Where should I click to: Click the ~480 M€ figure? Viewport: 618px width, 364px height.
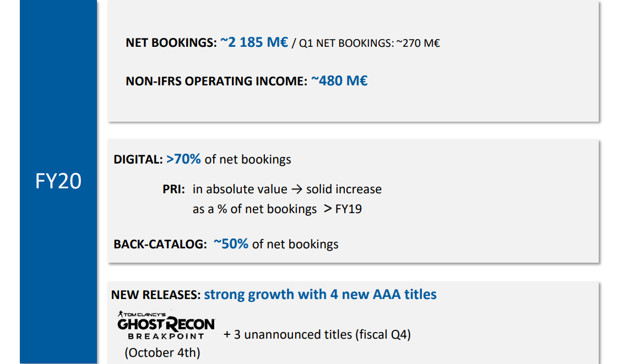pyautogui.click(x=339, y=81)
